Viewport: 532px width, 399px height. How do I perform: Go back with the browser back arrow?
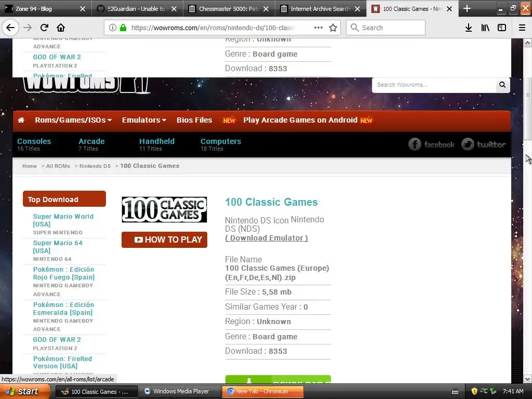click(x=10, y=28)
